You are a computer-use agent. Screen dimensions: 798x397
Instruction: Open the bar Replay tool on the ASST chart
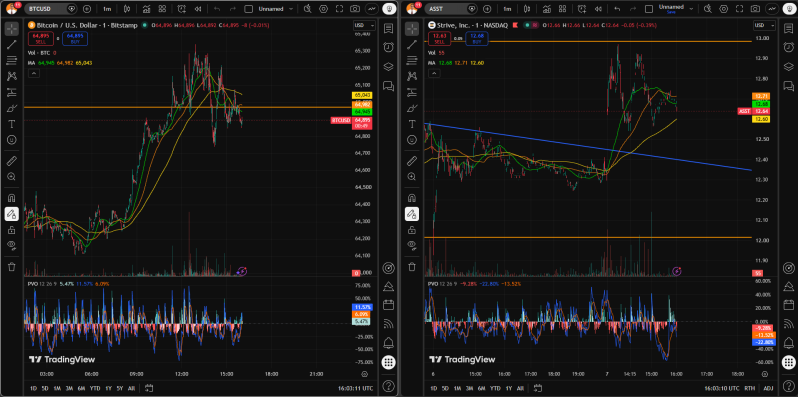click(x=597, y=9)
